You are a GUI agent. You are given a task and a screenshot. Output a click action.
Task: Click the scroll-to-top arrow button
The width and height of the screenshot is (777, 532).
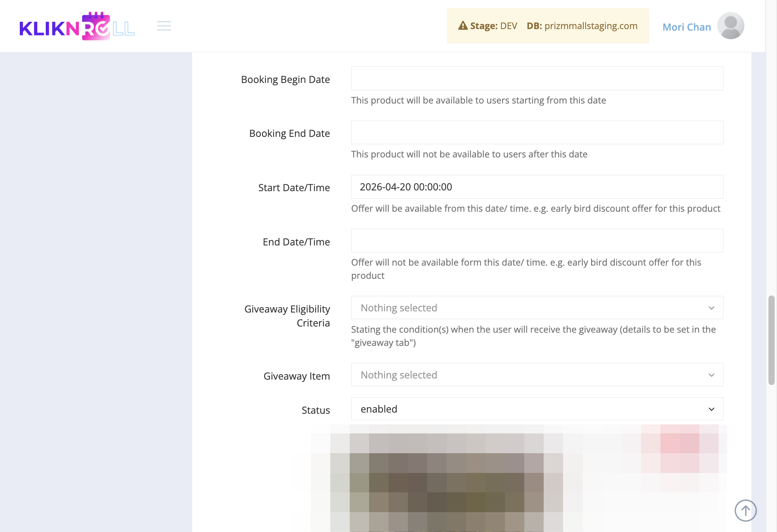(x=746, y=510)
